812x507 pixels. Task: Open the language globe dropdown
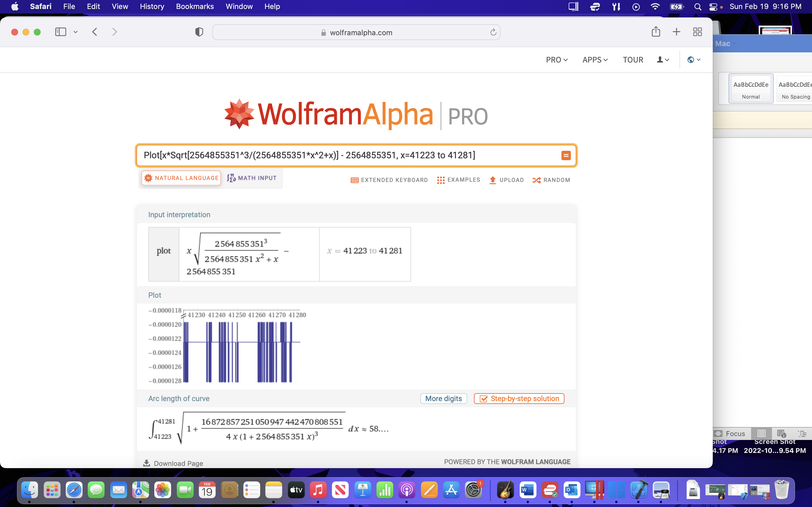tap(694, 60)
